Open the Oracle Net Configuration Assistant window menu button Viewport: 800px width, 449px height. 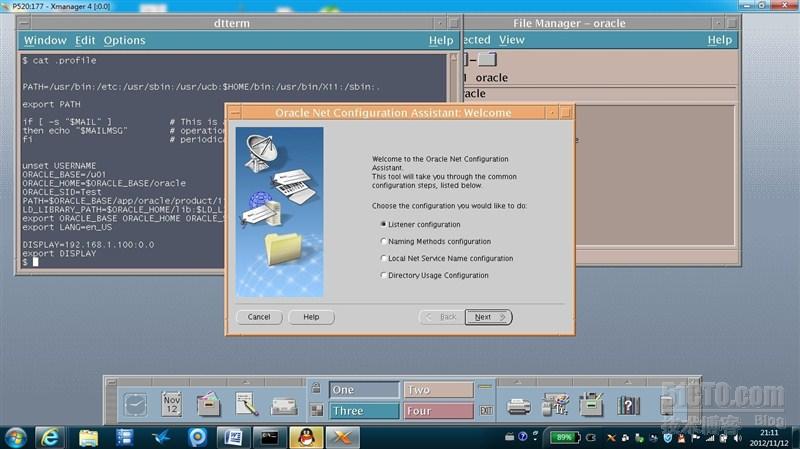pos(234,112)
